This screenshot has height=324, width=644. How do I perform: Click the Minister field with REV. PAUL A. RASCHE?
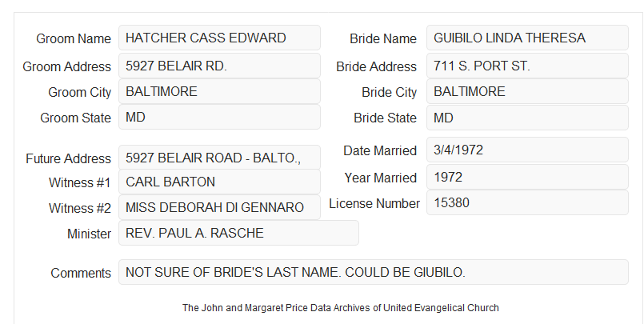238,233
